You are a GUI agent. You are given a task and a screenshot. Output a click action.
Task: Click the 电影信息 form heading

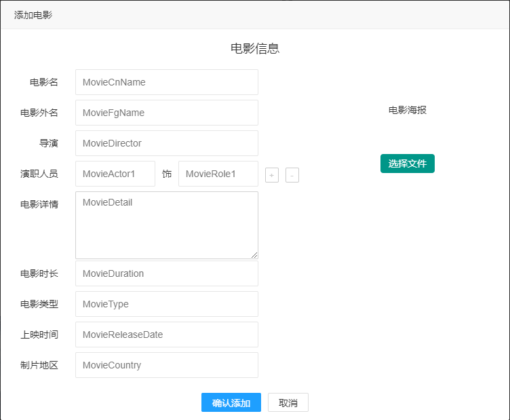click(x=255, y=48)
